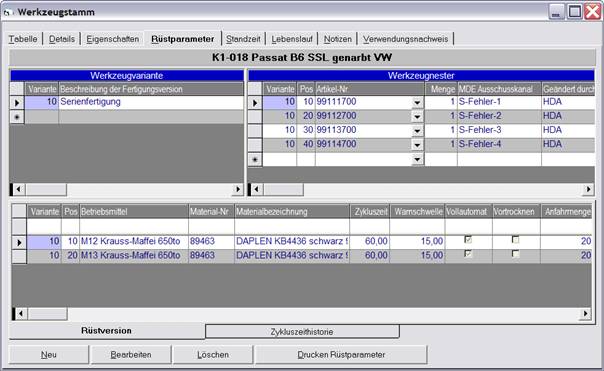This screenshot has width=604, height=371.
Task: Click the S-Fehler-3 cell
Action: 499,130
